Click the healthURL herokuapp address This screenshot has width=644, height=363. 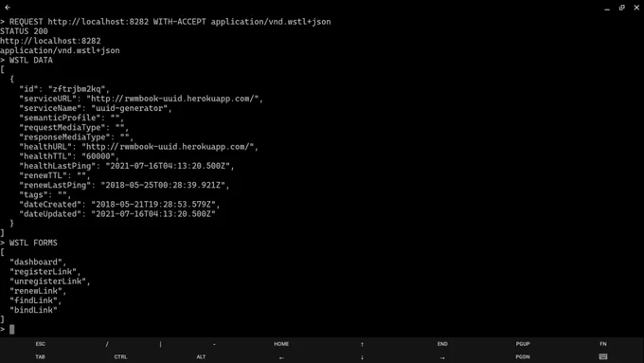[x=168, y=147]
